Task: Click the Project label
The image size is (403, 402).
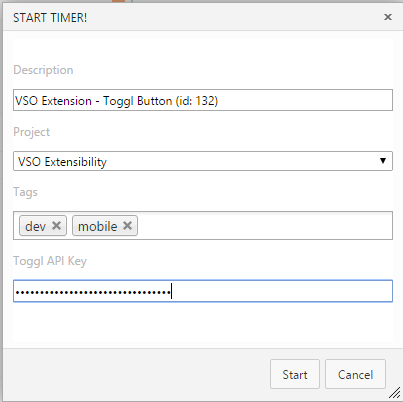Action: [32, 132]
